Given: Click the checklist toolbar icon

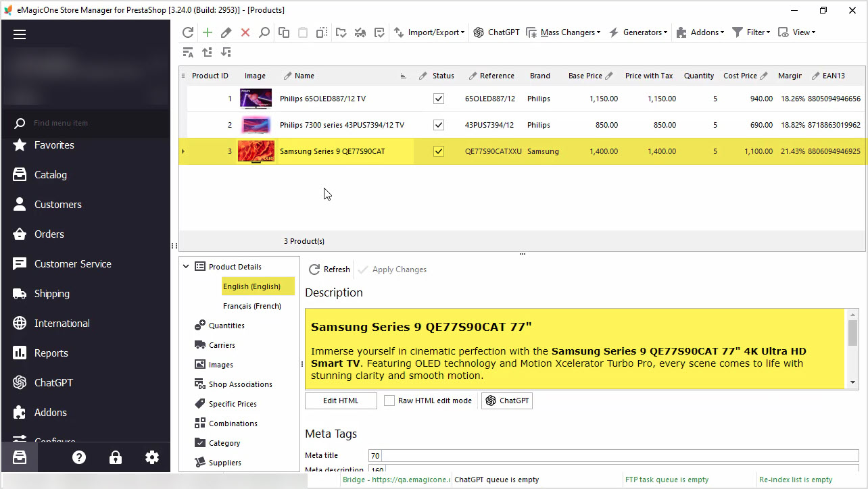Looking at the screenshot, I should pyautogui.click(x=379, y=32).
